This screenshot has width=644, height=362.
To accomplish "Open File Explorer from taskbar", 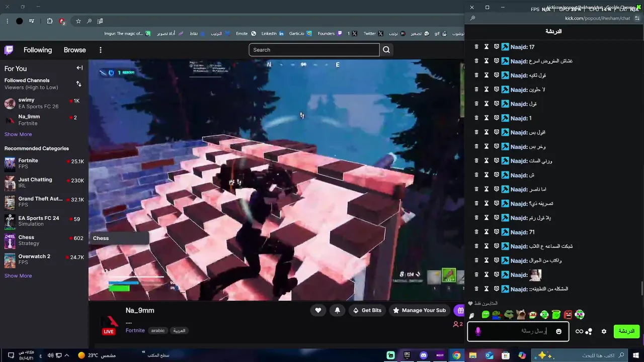I will 473,355.
